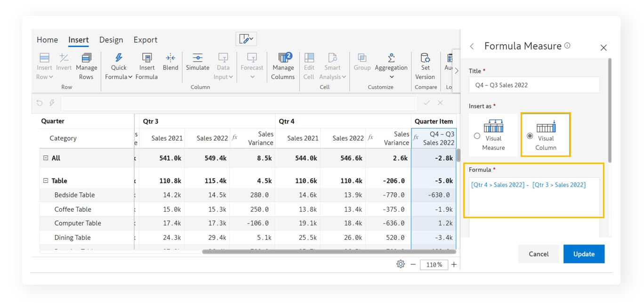
Task: Click the Data Input icon
Action: click(x=223, y=57)
